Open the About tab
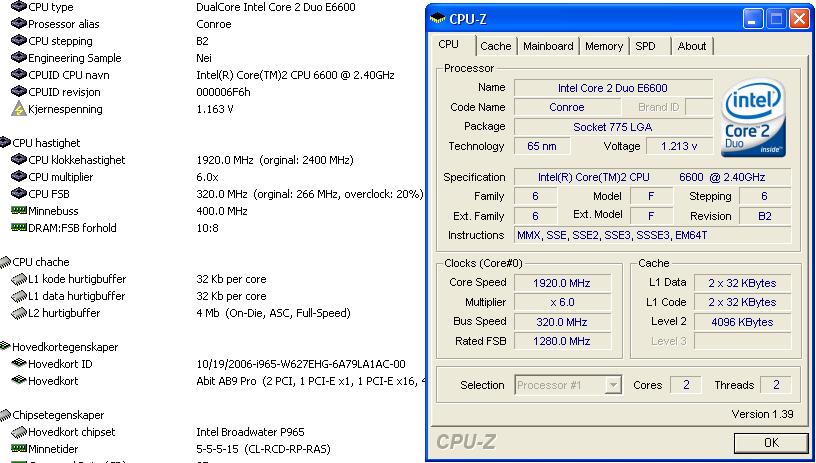This screenshot has height=463, width=816. pyautogui.click(x=692, y=46)
